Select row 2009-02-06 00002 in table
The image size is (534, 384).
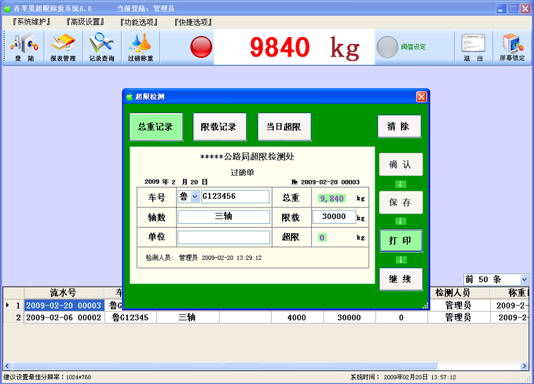click(64, 318)
